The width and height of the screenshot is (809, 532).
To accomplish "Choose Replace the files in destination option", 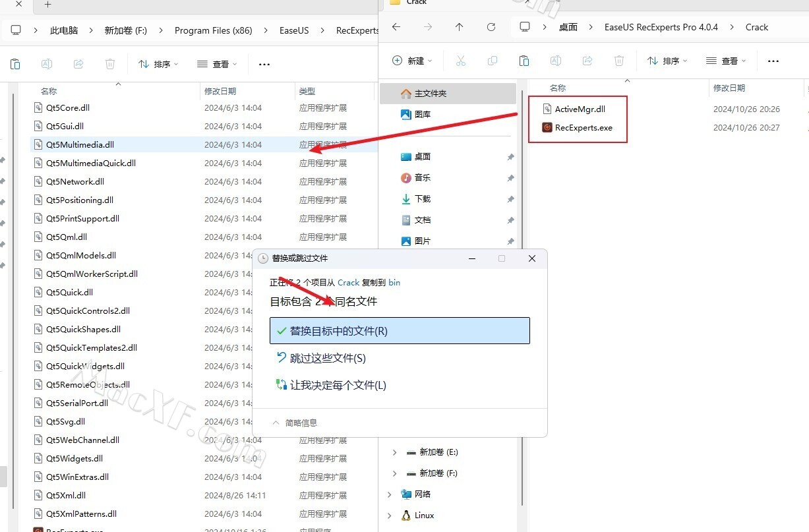I will (x=400, y=331).
